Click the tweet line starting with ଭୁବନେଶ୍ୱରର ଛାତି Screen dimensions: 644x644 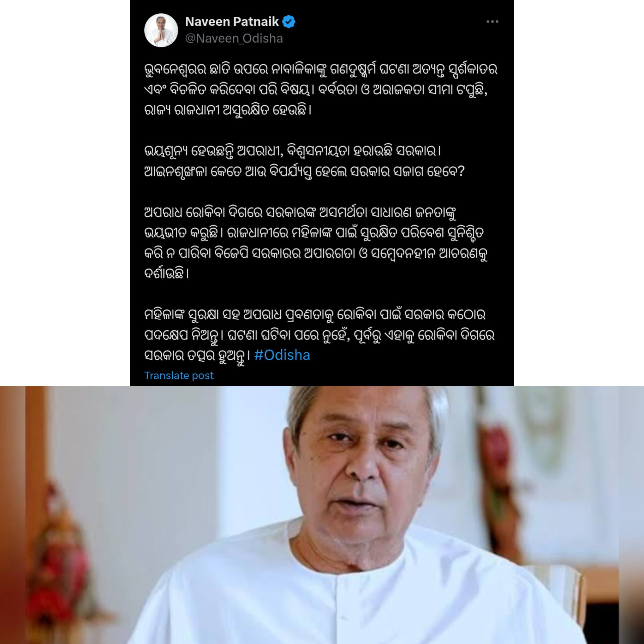[320, 69]
